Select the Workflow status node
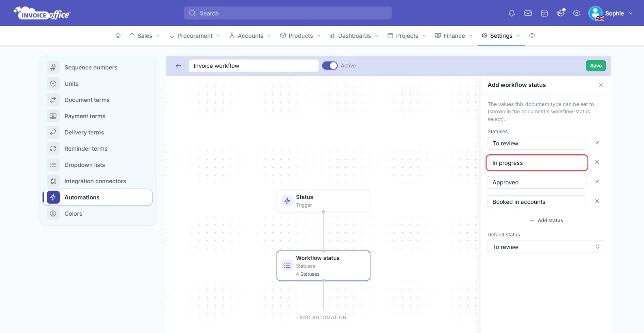The width and height of the screenshot is (644, 333). click(323, 266)
